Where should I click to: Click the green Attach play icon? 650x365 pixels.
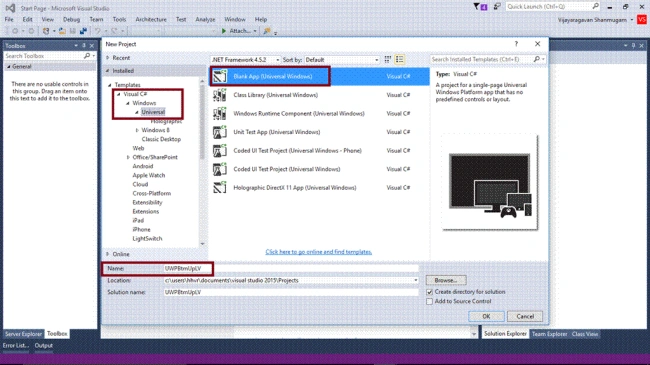[x=224, y=31]
